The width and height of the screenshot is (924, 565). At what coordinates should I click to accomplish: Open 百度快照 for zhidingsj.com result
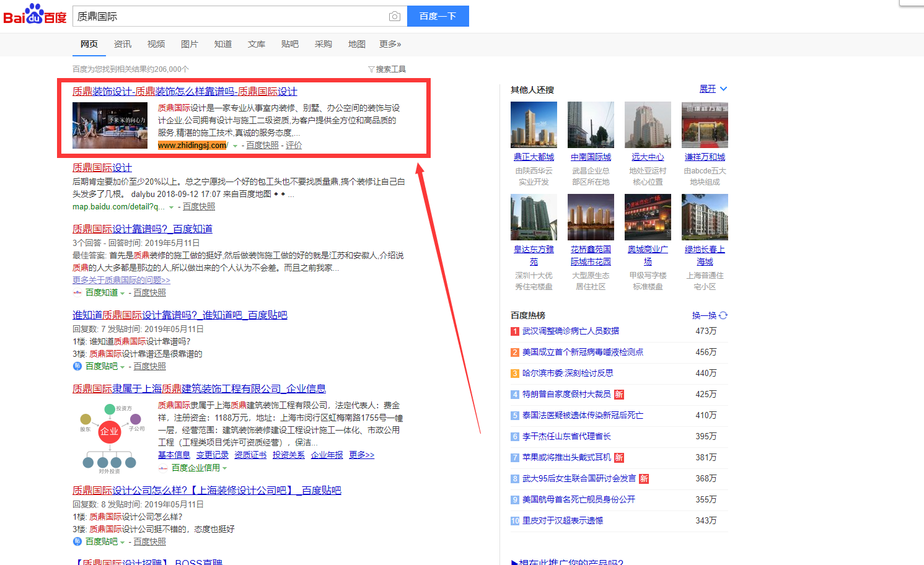pyautogui.click(x=263, y=145)
